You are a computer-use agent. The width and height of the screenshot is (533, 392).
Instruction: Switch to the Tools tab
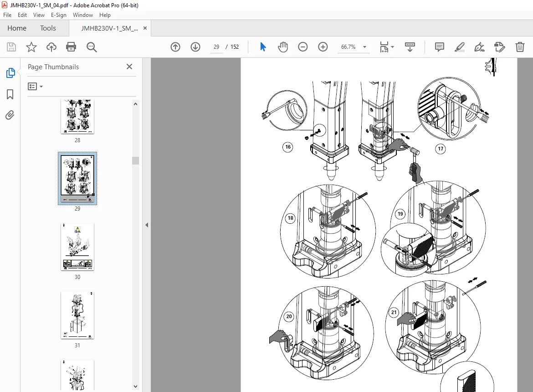48,28
